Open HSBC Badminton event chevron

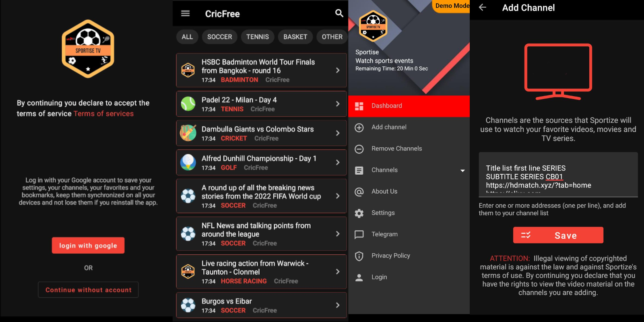[338, 70]
